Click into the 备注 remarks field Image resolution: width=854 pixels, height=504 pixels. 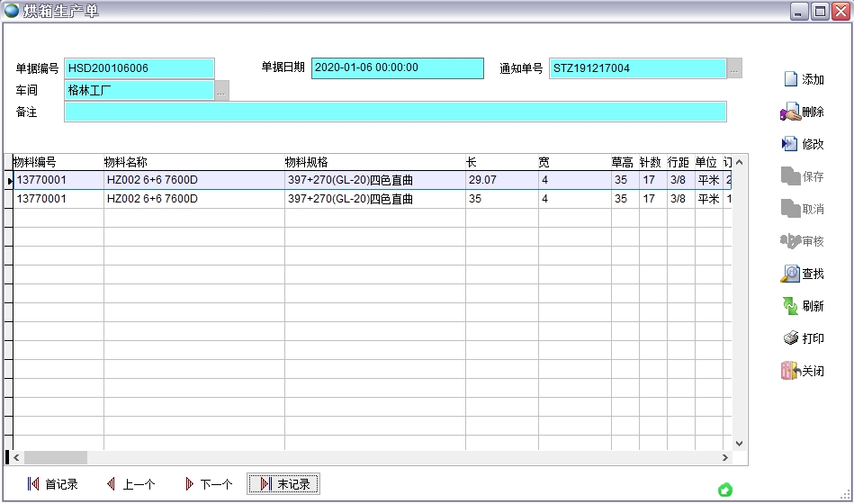pyautogui.click(x=394, y=112)
